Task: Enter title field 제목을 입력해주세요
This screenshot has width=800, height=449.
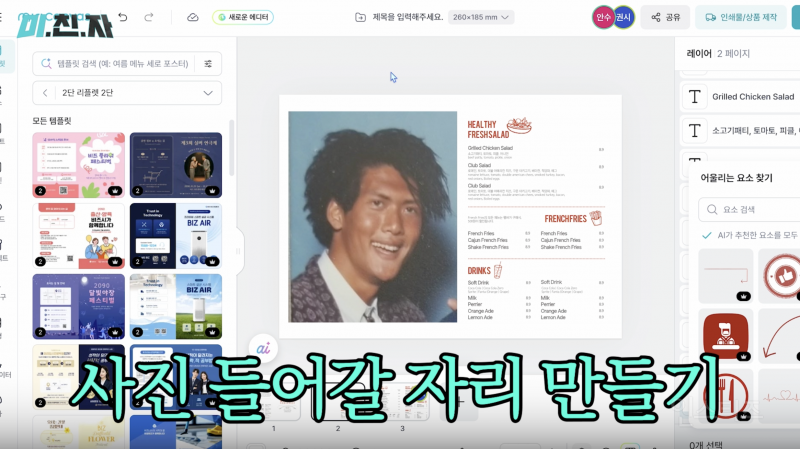Action: (408, 17)
